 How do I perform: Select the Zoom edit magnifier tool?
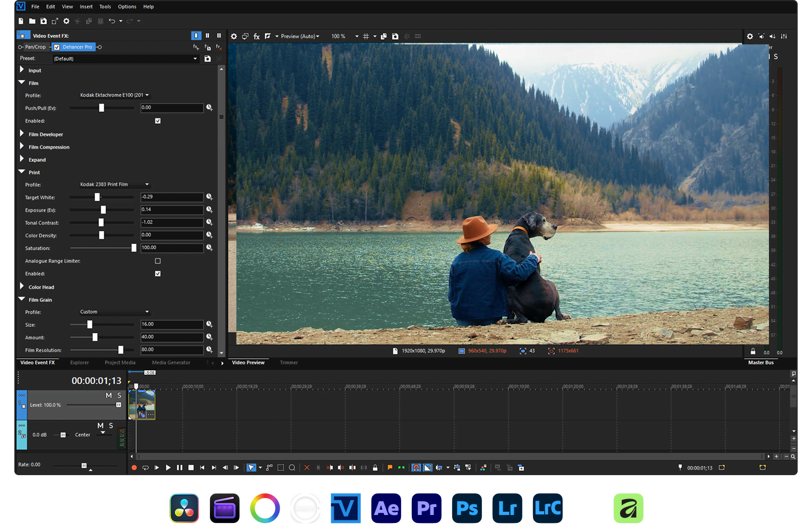[x=292, y=468]
